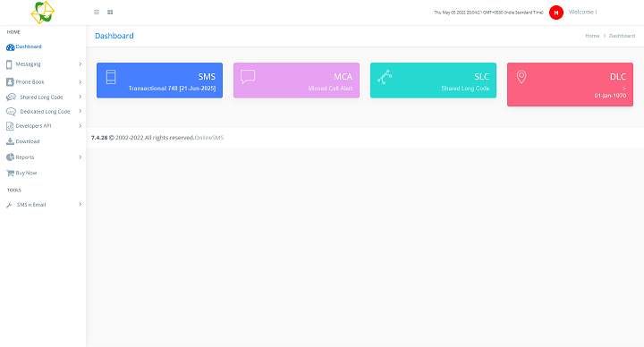
Task: Expand the SMS n Email chevron
Action: click(x=80, y=205)
